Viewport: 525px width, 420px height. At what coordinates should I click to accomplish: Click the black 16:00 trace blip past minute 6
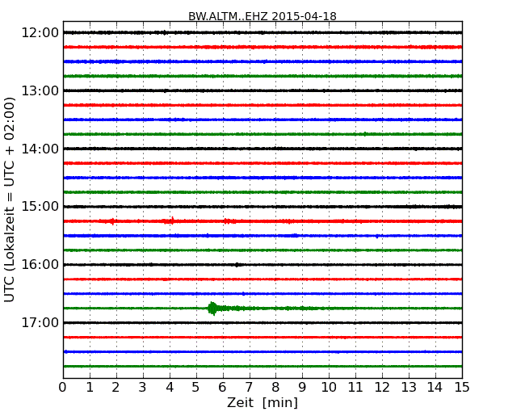[x=237, y=265]
